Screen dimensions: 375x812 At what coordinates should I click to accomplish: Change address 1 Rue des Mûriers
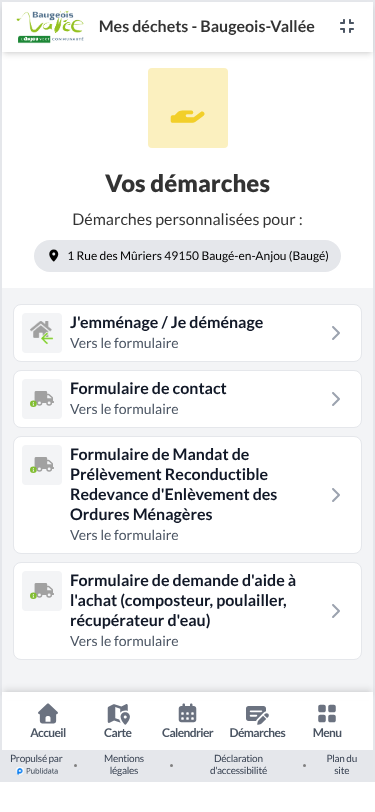tap(188, 256)
